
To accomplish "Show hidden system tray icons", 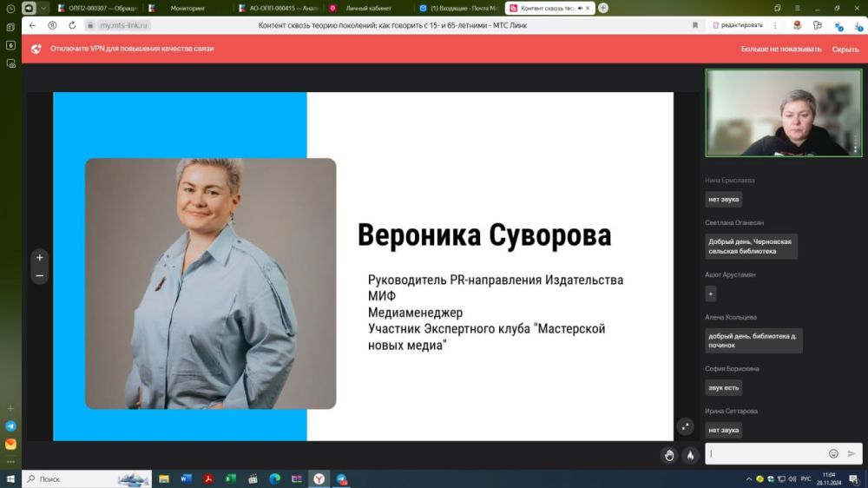I will [x=748, y=479].
